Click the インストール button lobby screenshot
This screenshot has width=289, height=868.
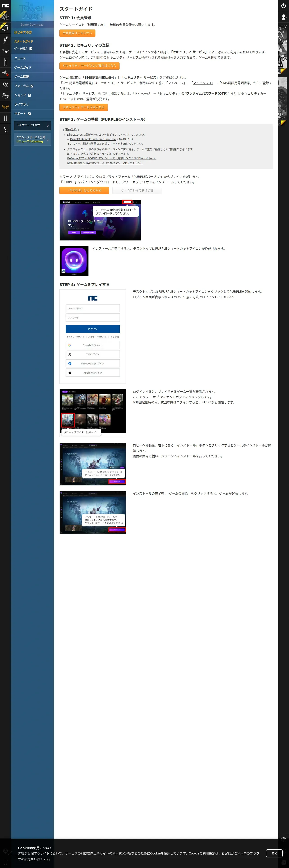tap(93, 464)
